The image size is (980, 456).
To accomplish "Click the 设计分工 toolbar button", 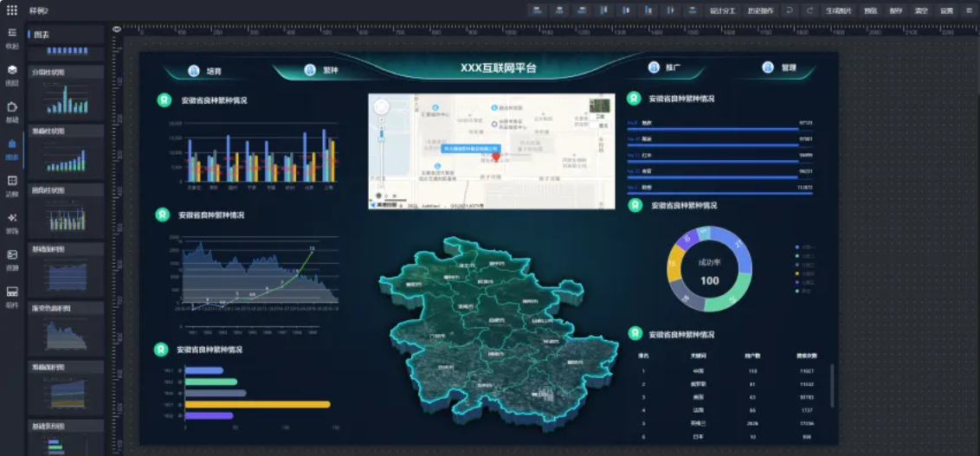I will 723,10.
